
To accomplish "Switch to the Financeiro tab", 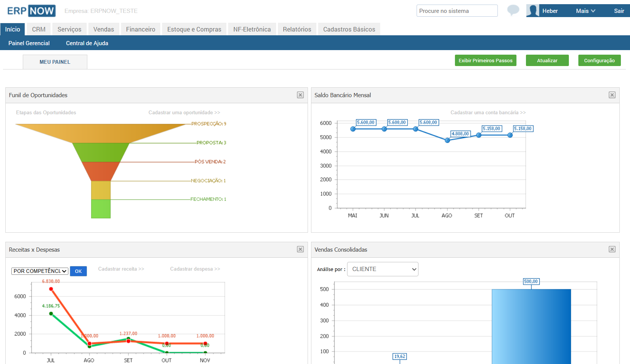I will click(141, 29).
